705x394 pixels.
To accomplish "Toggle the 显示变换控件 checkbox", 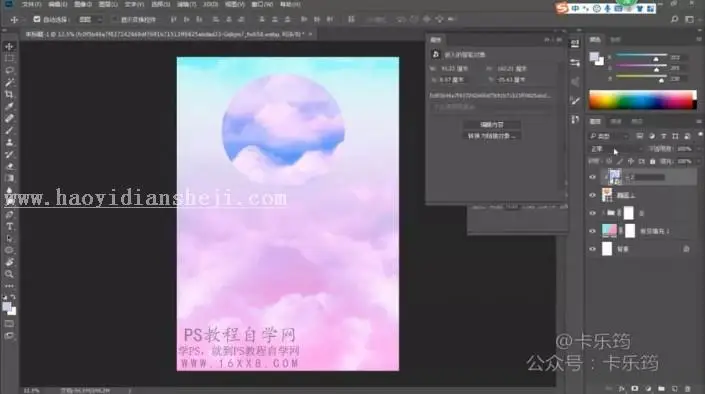I will [114, 19].
